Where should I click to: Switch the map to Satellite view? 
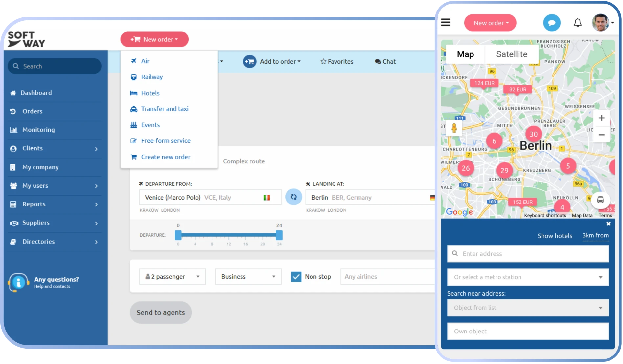[x=511, y=54]
